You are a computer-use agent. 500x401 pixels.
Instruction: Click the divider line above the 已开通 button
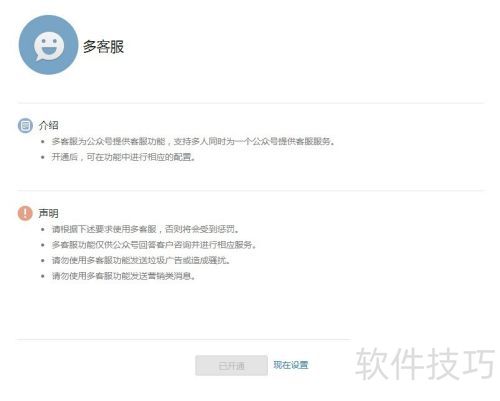coord(184,340)
